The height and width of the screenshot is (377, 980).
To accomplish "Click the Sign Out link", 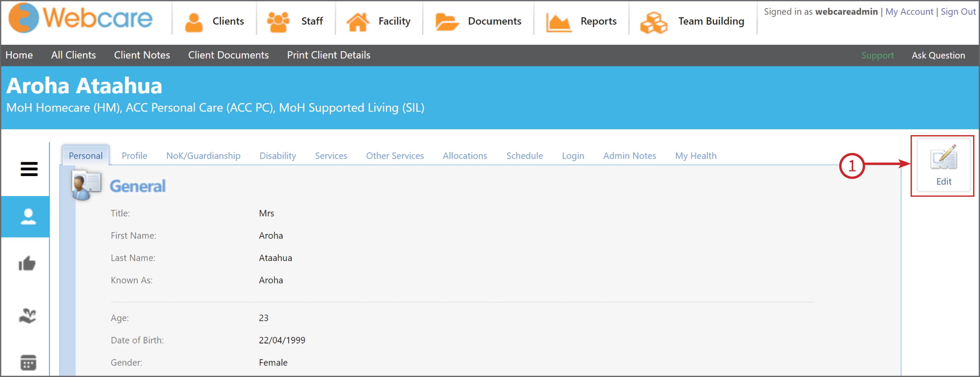I will pos(958,12).
